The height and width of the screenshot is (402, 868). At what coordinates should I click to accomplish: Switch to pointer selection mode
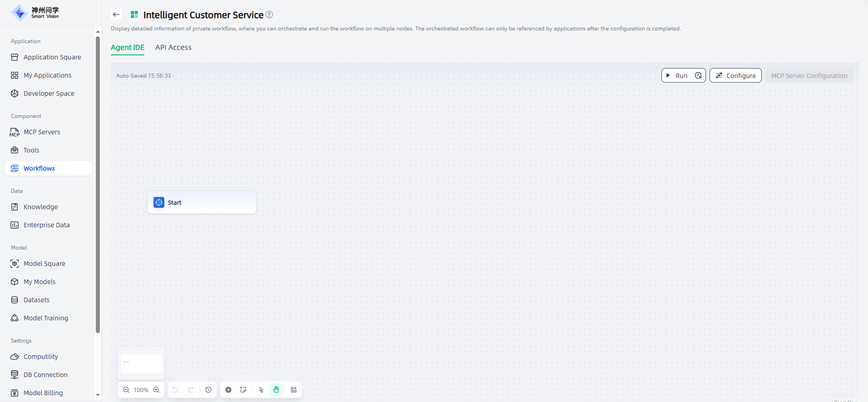pyautogui.click(x=261, y=390)
